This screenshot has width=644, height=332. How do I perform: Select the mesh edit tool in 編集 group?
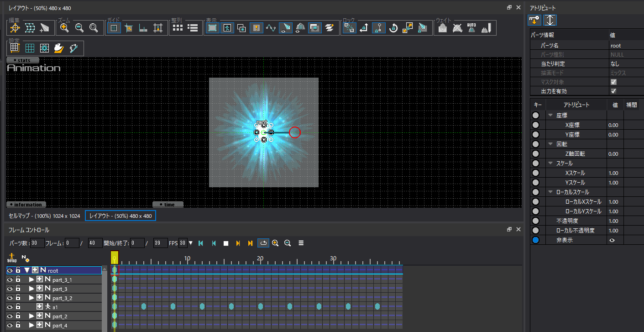(30, 28)
